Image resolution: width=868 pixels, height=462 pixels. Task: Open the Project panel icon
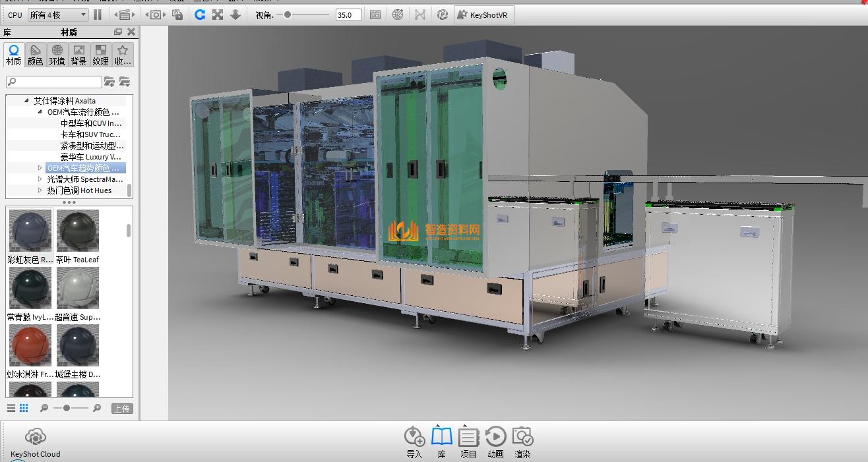468,442
